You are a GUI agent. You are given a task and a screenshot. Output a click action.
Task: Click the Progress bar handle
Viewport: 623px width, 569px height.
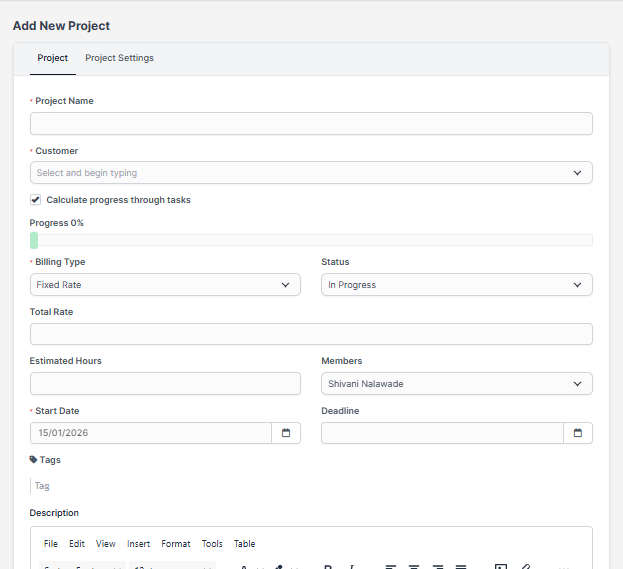click(x=34, y=240)
